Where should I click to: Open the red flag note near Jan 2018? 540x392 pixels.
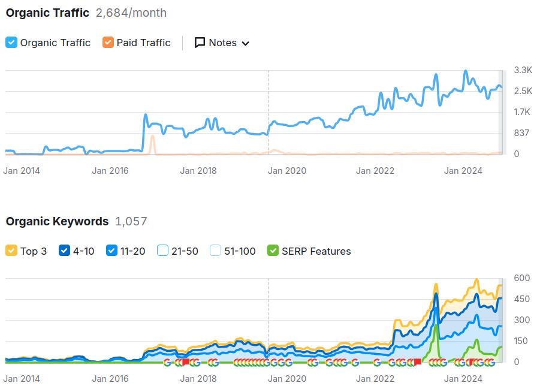185,363
